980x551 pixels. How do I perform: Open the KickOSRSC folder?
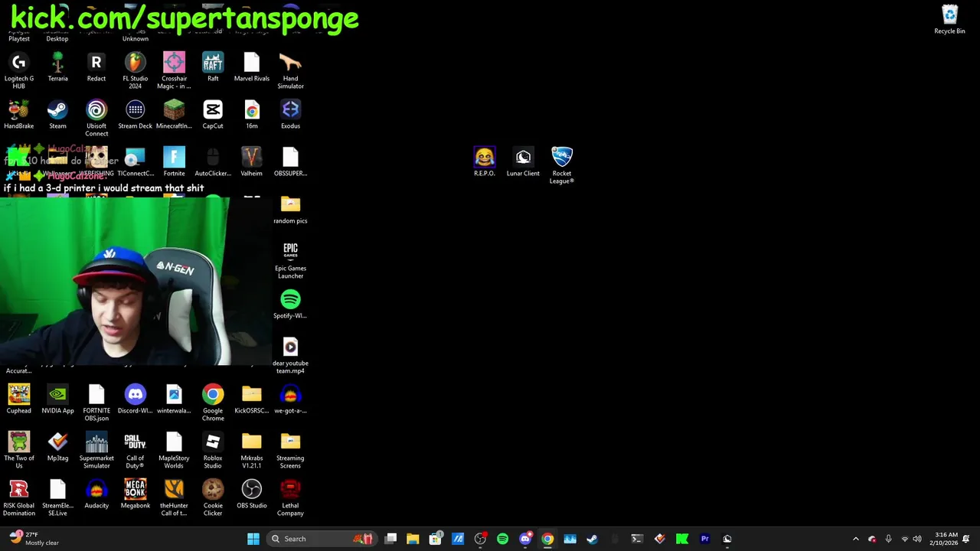251,399
